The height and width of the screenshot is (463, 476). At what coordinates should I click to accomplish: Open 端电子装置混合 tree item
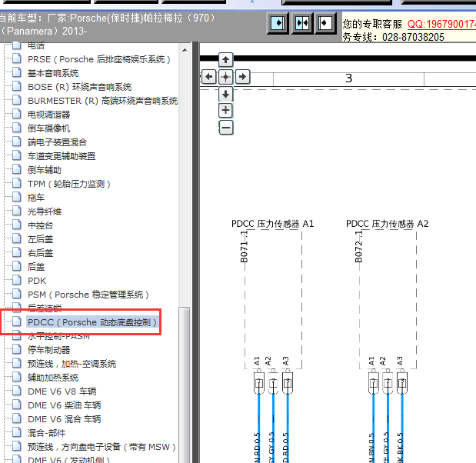[x=58, y=142]
